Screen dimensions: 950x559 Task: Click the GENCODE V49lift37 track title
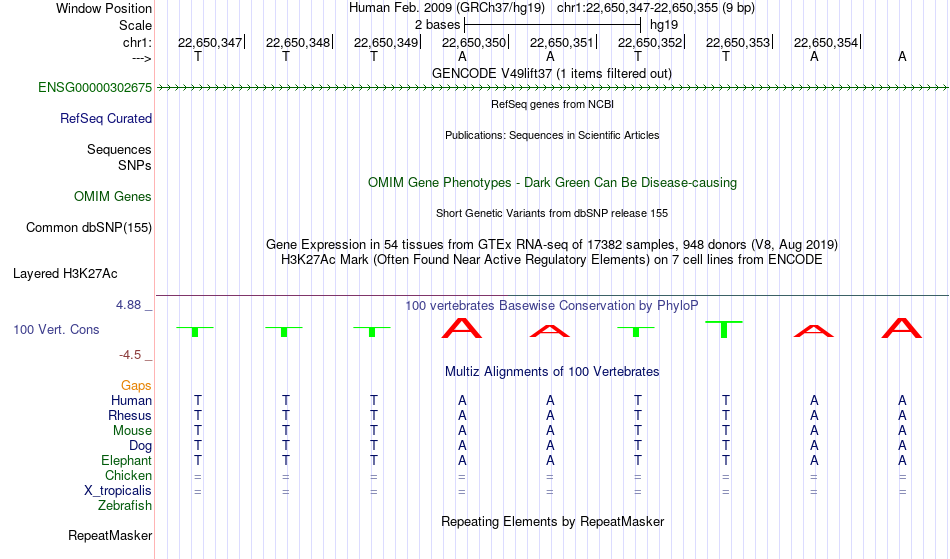pyautogui.click(x=552, y=74)
